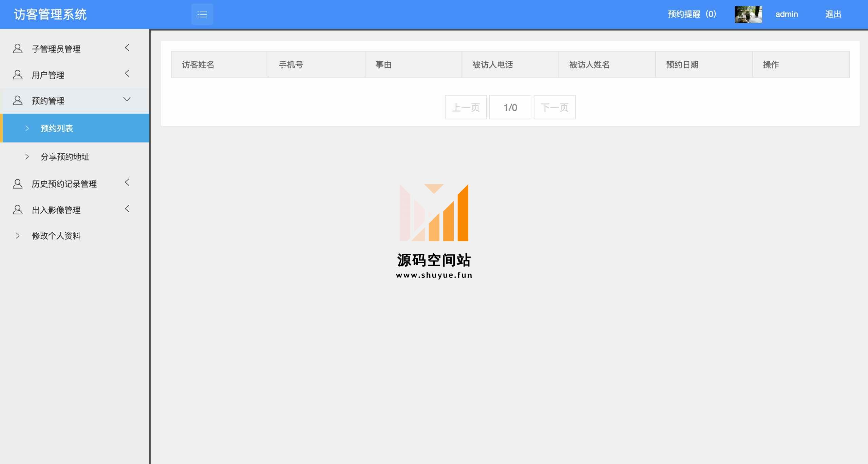Click the person icon beside 历史预约记录管理

pyautogui.click(x=18, y=184)
